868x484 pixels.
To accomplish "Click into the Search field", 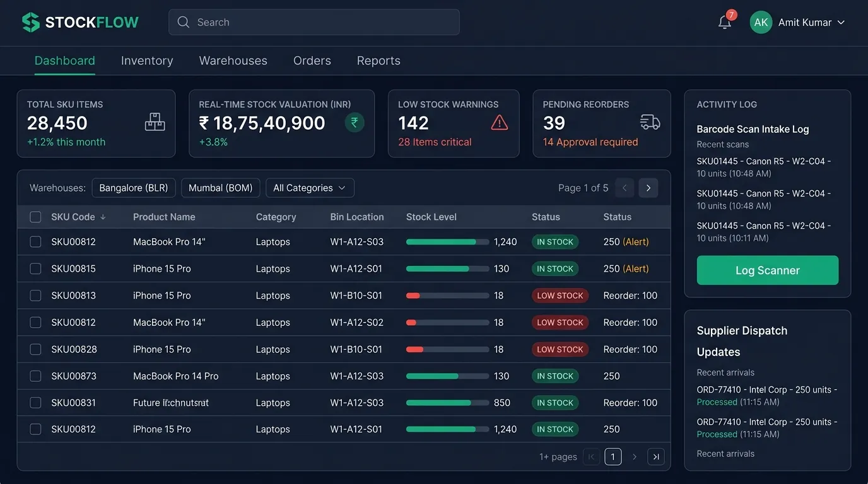I will tap(314, 22).
